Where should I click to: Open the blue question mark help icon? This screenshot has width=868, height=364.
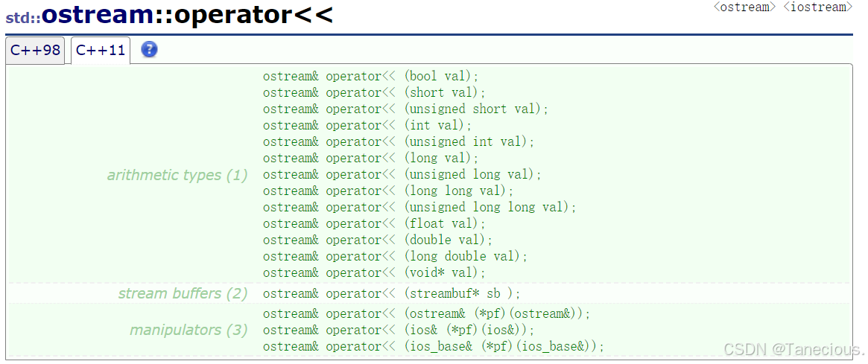[149, 49]
